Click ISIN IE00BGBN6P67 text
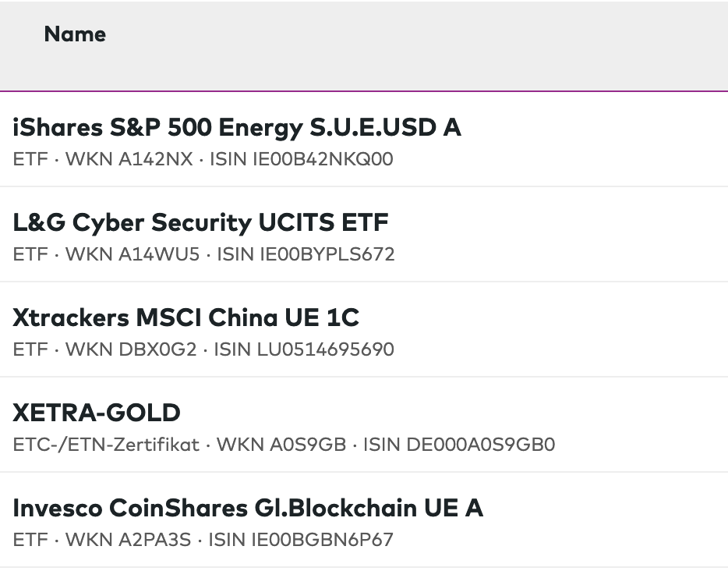728x571 pixels. [x=301, y=540]
